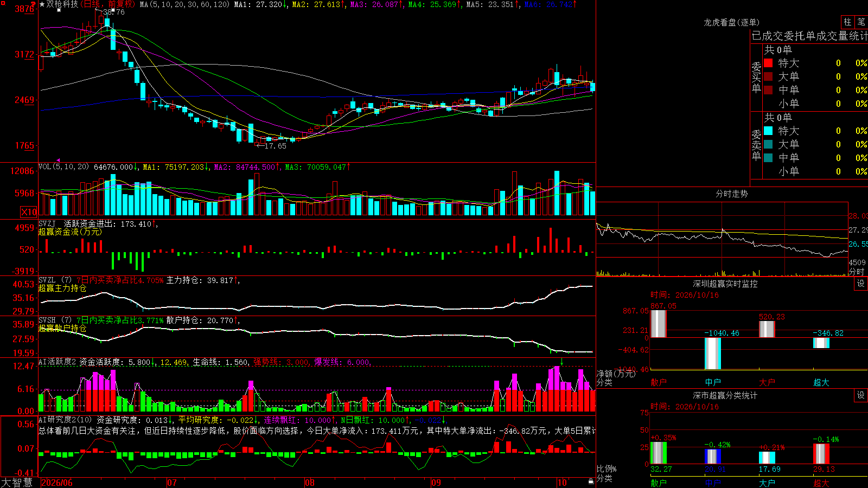Open 设 settings for 深圳超赢实时监控
The width and height of the screenshot is (868, 488).
pyautogui.click(x=861, y=284)
